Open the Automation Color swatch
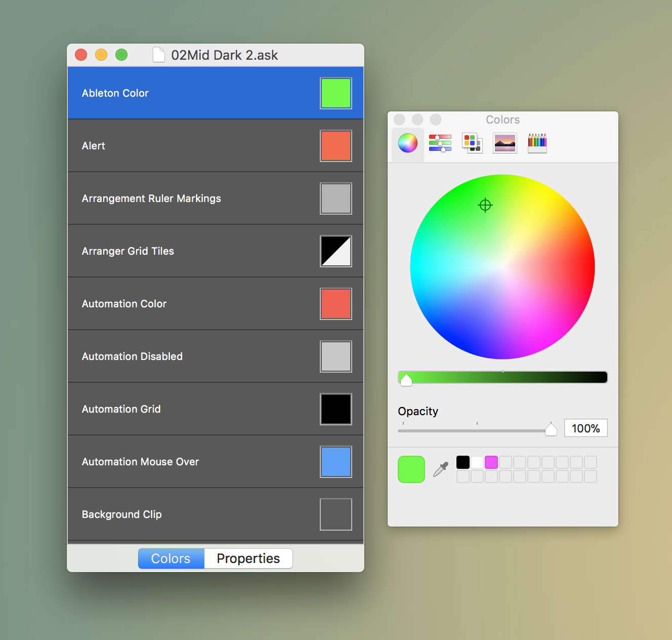 pos(336,304)
